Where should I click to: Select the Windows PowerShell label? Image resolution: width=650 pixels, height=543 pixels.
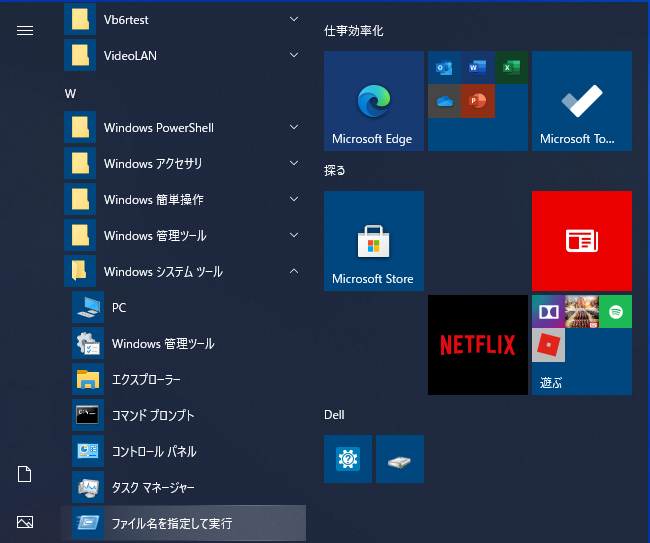click(159, 128)
